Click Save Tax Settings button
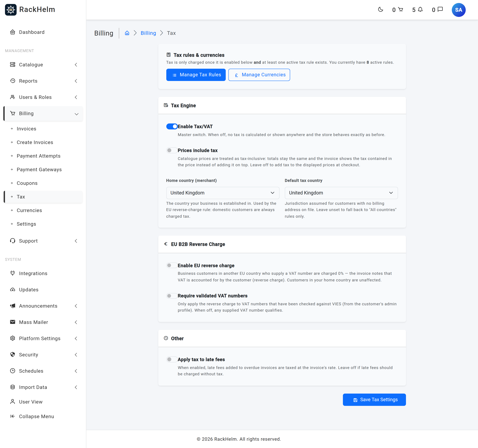 (374, 399)
